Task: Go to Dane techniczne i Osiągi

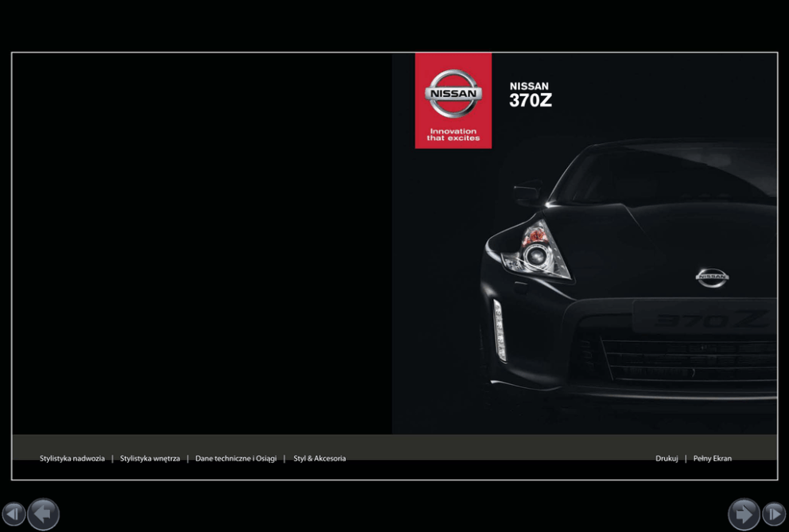Action: click(x=235, y=459)
